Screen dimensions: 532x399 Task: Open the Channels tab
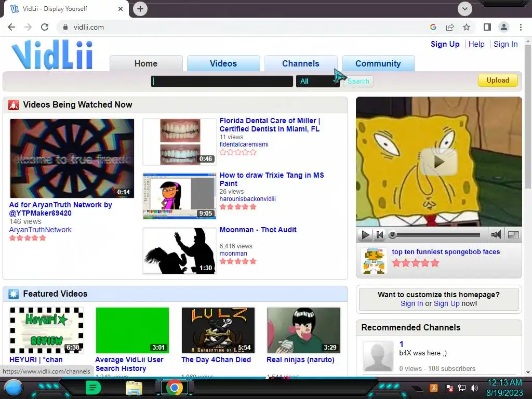click(301, 63)
